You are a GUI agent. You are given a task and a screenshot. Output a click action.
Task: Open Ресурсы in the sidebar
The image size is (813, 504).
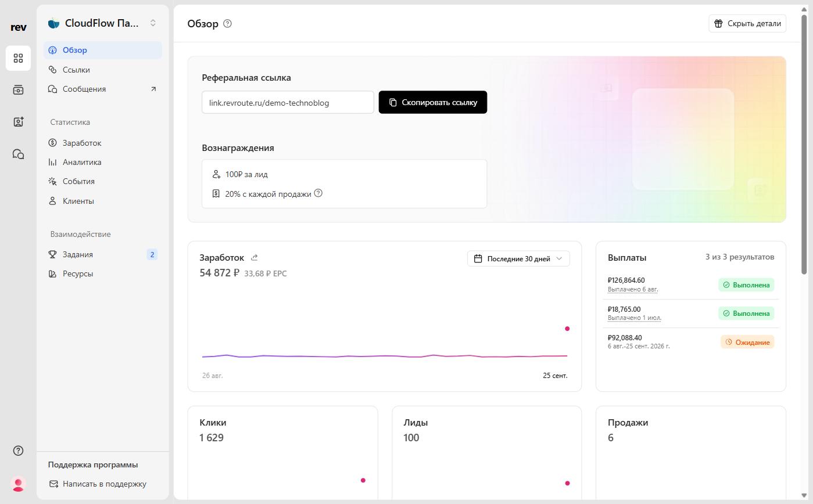[103, 273]
